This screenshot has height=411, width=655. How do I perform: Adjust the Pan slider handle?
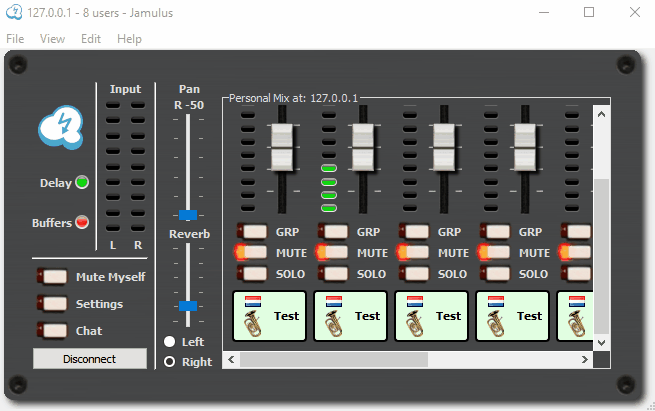[188, 215]
